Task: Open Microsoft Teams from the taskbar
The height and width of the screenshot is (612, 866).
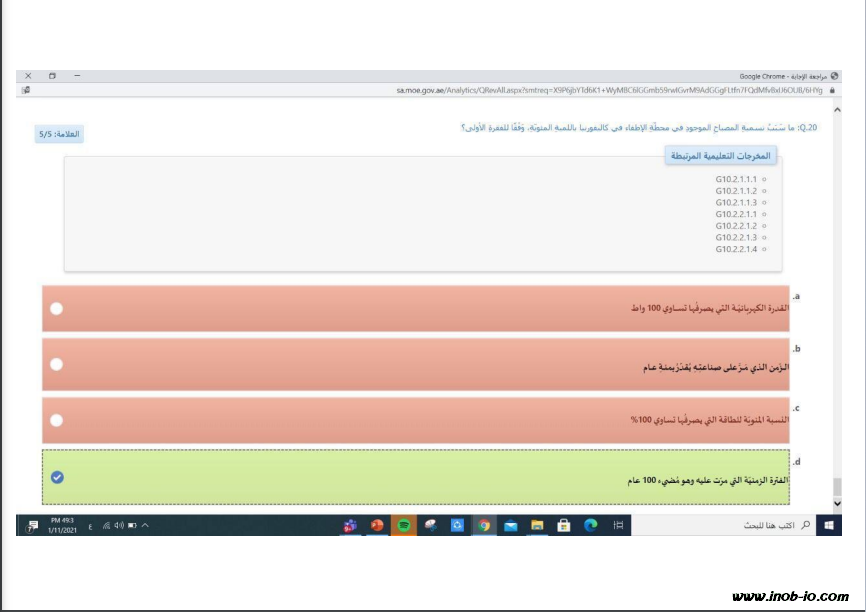Action: [x=350, y=525]
